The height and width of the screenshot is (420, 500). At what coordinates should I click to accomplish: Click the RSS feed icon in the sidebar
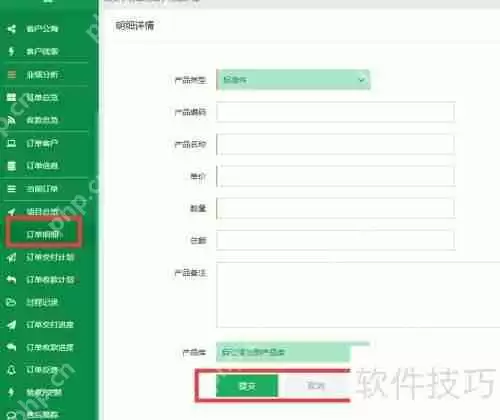[x=12, y=120]
